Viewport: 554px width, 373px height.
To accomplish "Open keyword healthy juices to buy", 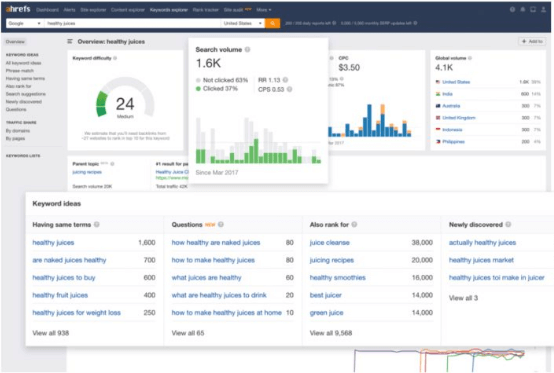I will (64, 278).
